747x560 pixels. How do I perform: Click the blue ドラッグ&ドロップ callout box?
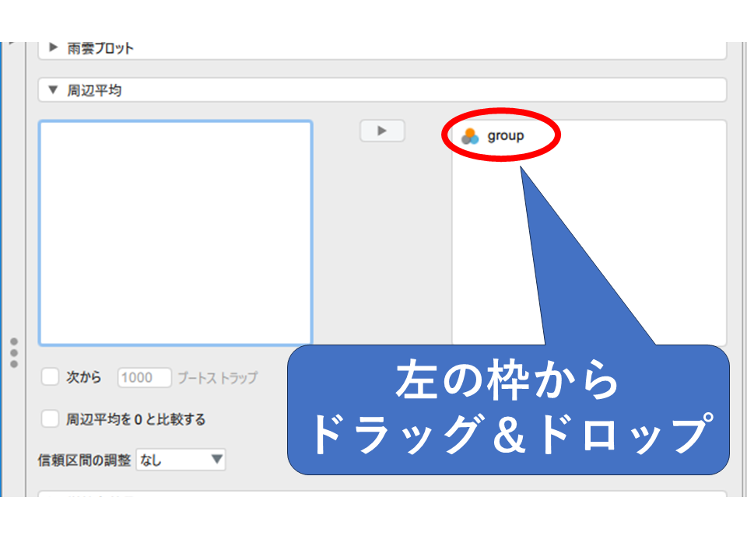point(508,410)
